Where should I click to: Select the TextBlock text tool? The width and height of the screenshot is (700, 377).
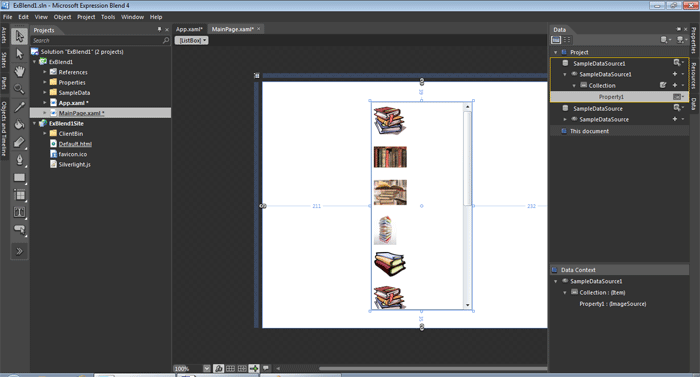click(19, 212)
